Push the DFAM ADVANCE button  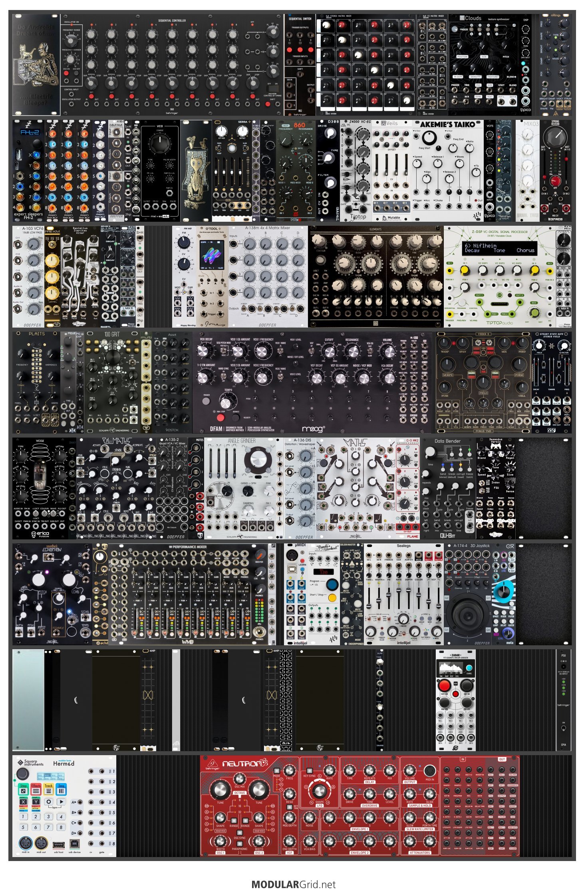(236, 418)
